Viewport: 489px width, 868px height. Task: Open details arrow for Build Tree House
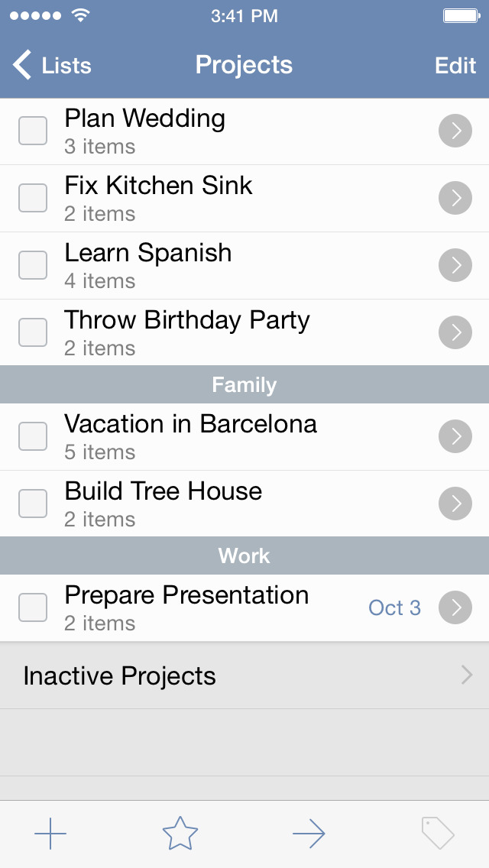[455, 504]
